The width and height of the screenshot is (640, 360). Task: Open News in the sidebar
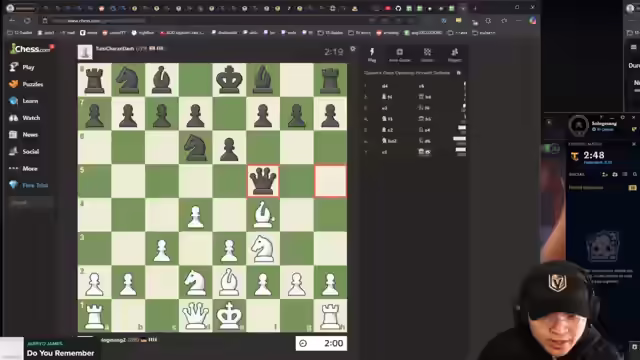click(x=24, y=134)
